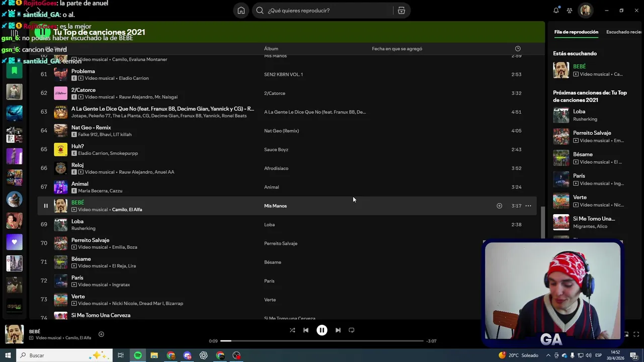This screenshot has height=362, width=644.
Task: Add BEBÉ row to liked songs
Action: tap(499, 206)
